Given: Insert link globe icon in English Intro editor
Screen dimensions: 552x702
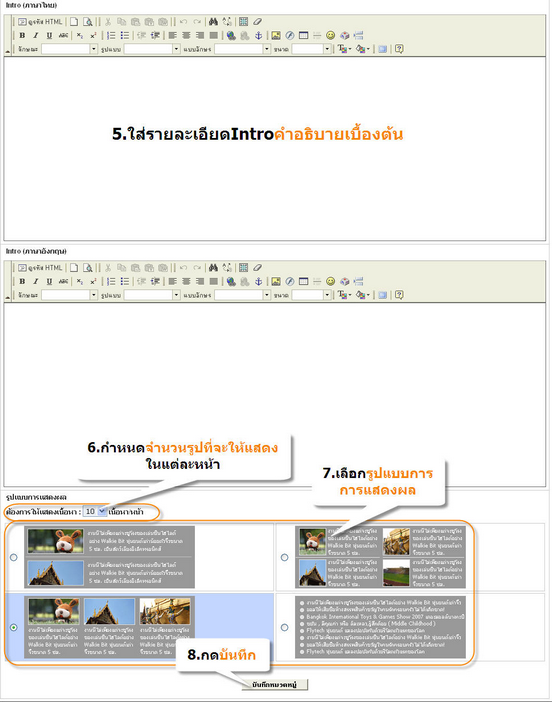Looking at the screenshot, I should tap(231, 281).
